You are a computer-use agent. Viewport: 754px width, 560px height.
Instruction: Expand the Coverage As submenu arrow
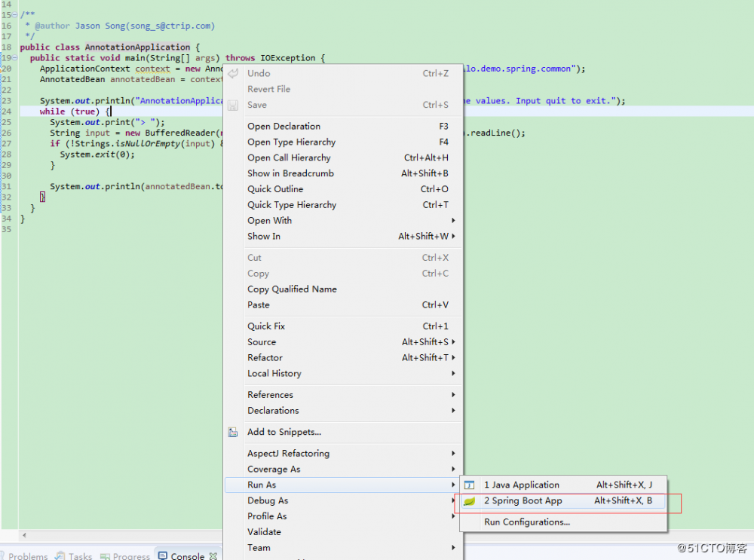click(x=453, y=469)
